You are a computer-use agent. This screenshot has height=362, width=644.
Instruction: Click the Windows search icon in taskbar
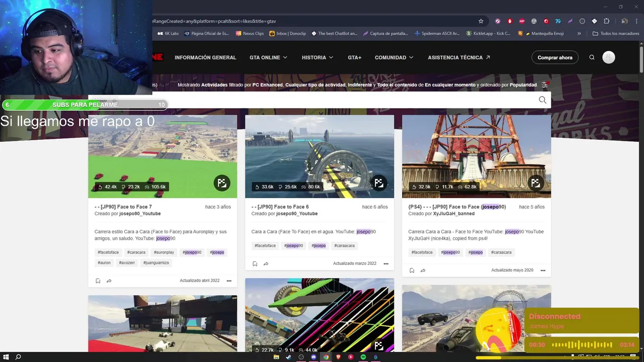coord(18,357)
